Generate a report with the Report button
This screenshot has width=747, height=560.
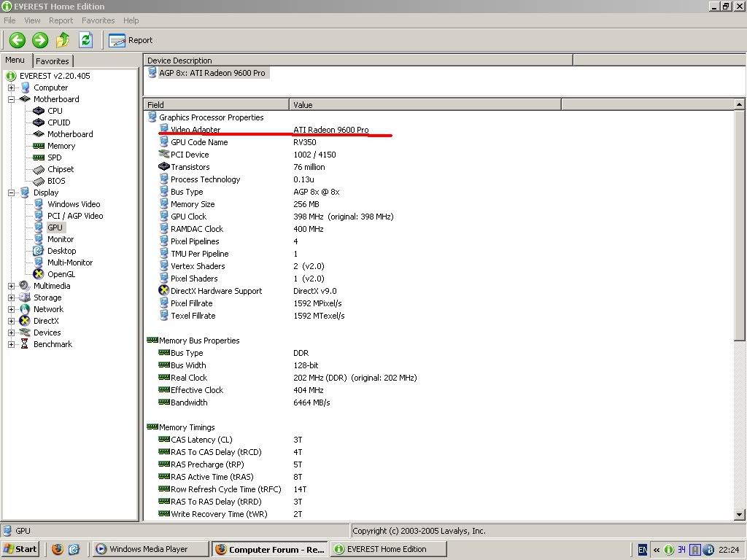(x=131, y=40)
